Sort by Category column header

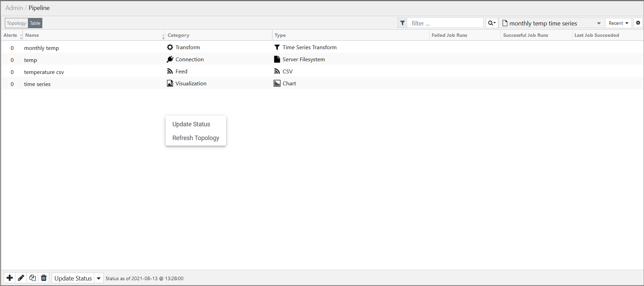(178, 35)
